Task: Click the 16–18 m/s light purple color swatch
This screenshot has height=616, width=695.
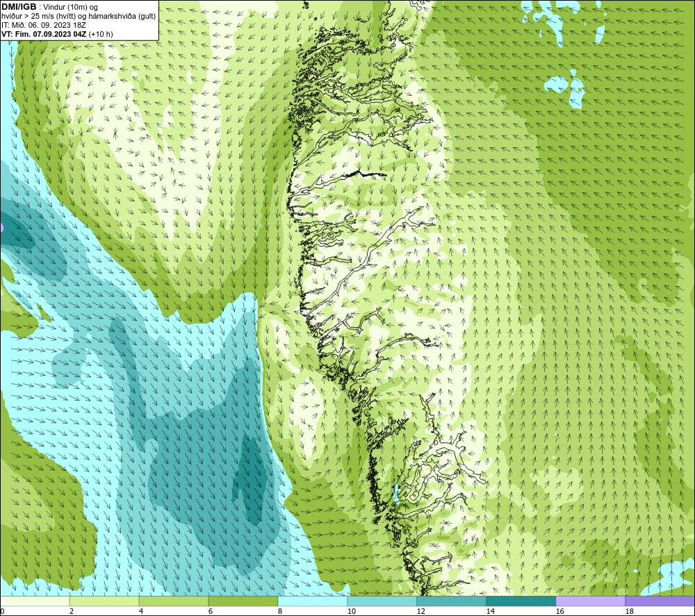Action: (590, 601)
